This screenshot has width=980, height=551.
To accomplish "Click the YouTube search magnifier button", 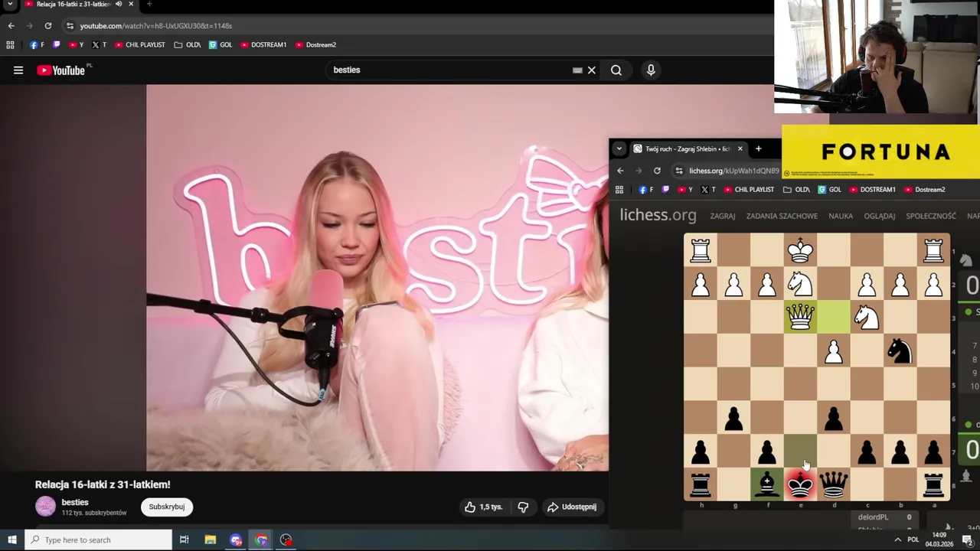I will click(x=616, y=70).
